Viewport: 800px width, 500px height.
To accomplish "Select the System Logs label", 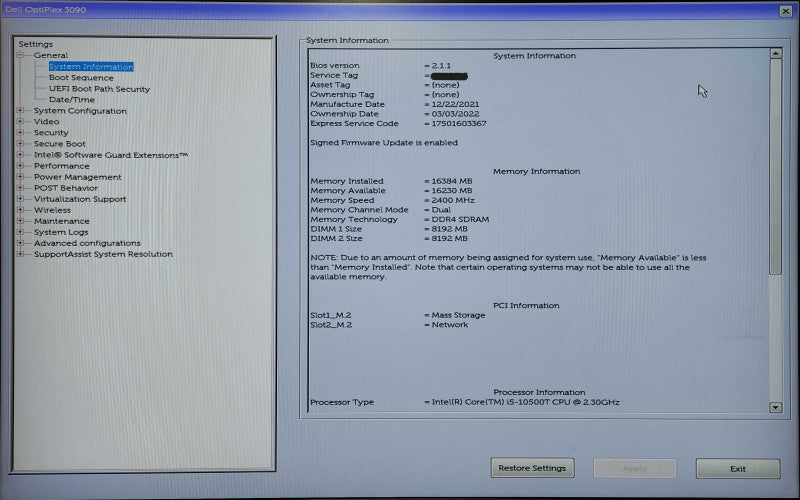I will pos(61,232).
